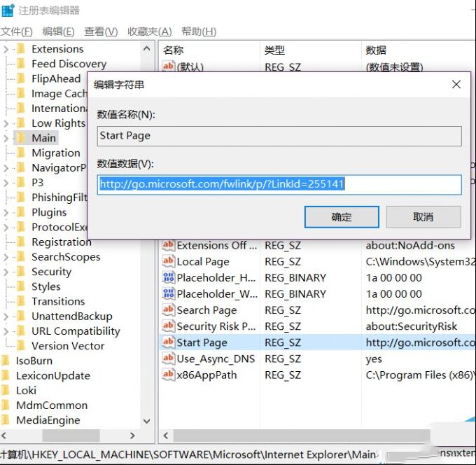This screenshot has width=476, height=465.
Task: Open the 查看(V) menu
Action: point(101,32)
